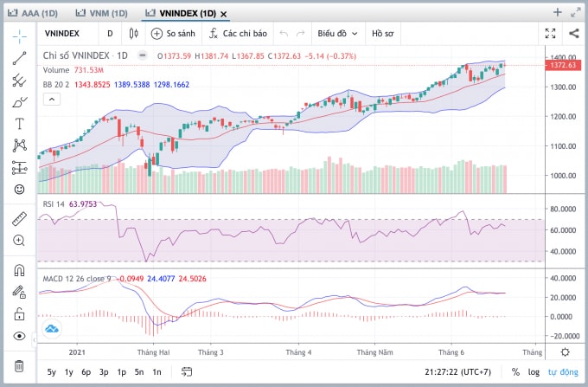Click the minus icon beside VNINDEX 1D
This screenshot has height=387, width=588.
point(143,55)
